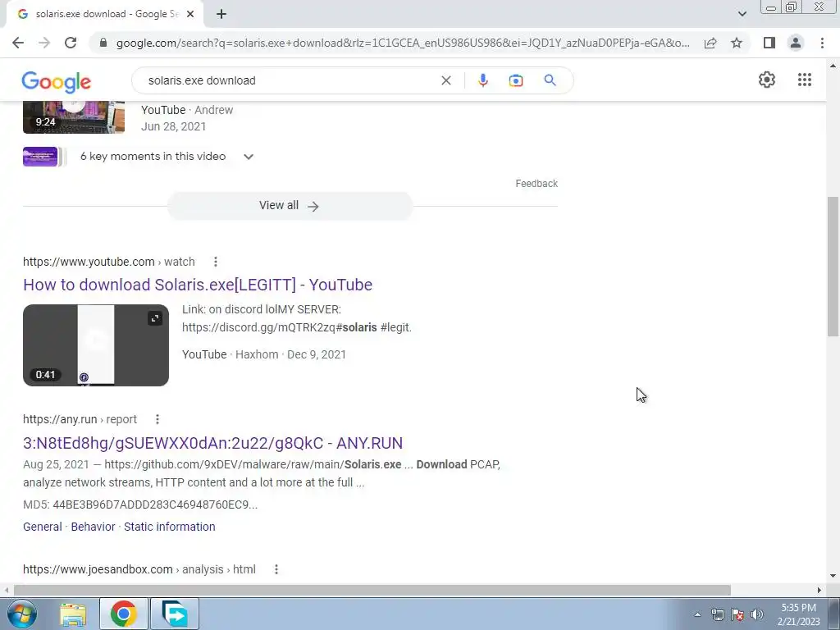
Task: Open Chrome's three-dot menu
Action: (822, 43)
